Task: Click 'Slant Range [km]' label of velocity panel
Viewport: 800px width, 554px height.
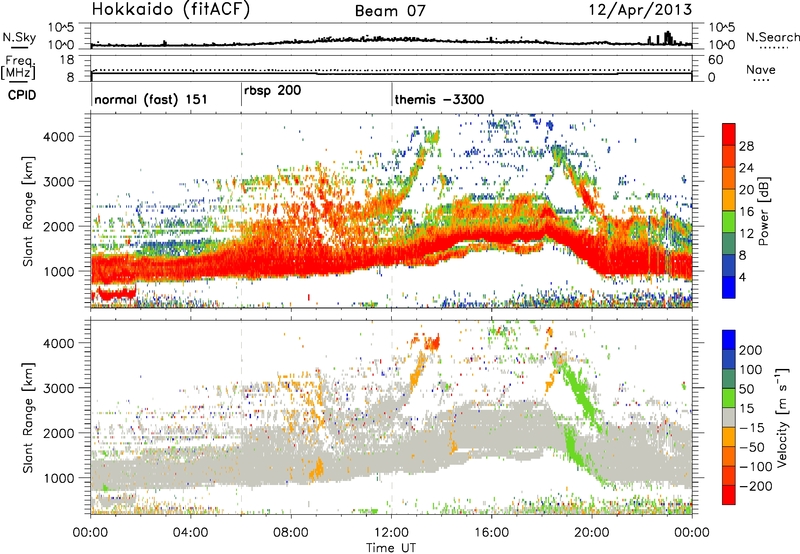Action: tap(28, 418)
